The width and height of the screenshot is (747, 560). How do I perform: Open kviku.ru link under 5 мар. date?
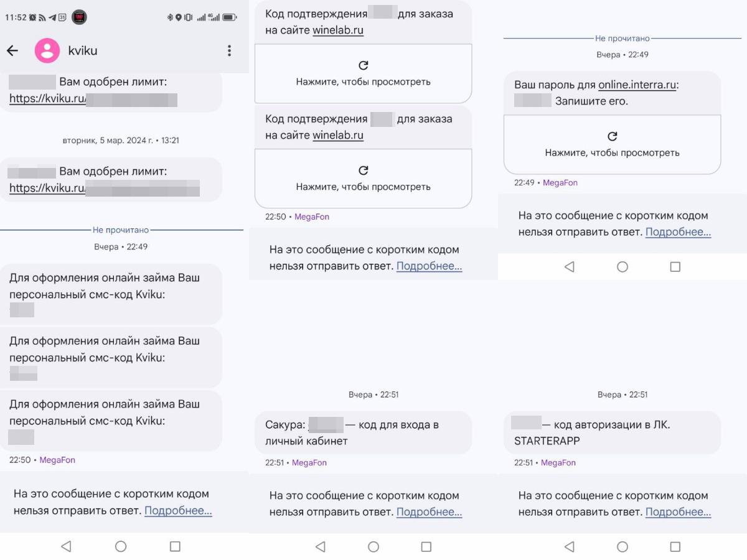[x=47, y=189]
